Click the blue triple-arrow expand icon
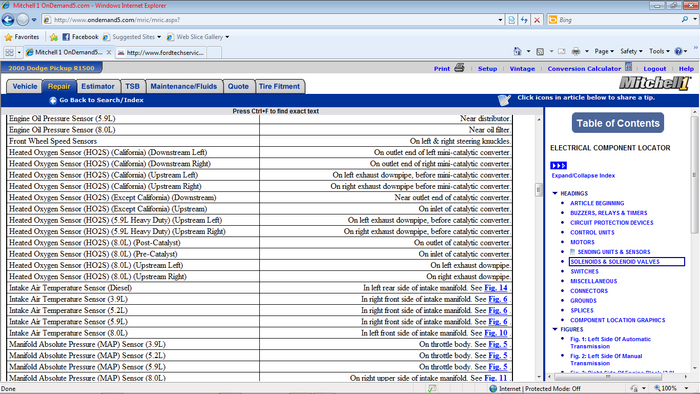The image size is (700, 394). (558, 166)
